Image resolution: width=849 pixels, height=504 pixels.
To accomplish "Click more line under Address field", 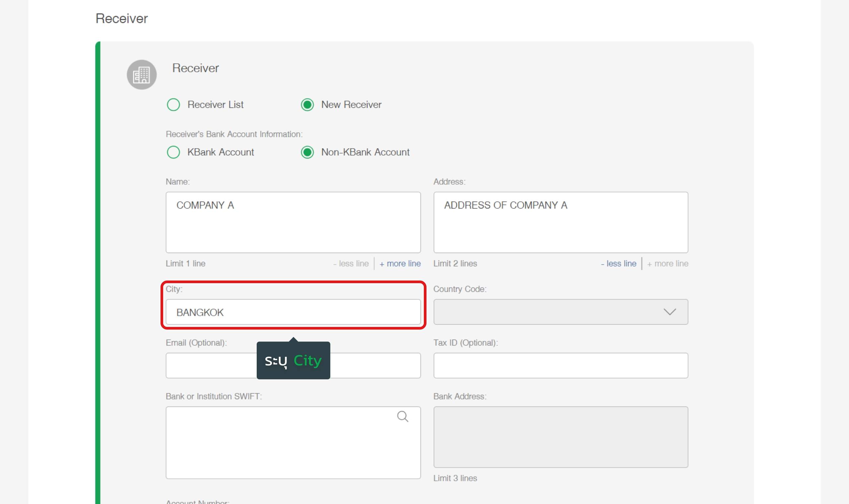I will pyautogui.click(x=668, y=264).
